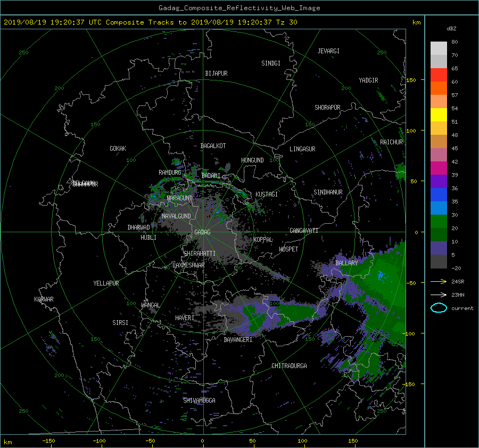Click the SHIRAHATTI city label

200,254
